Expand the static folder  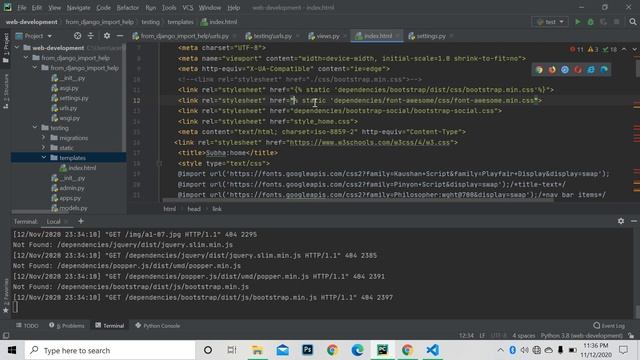click(x=44, y=148)
